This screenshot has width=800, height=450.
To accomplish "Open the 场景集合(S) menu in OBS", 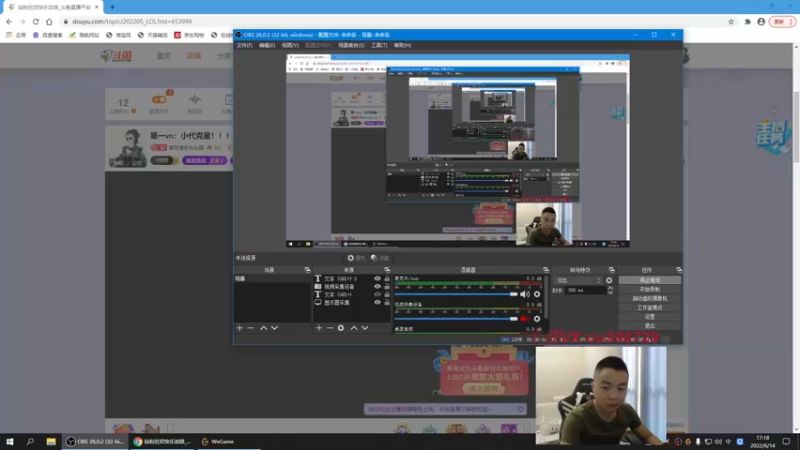I will (x=351, y=45).
